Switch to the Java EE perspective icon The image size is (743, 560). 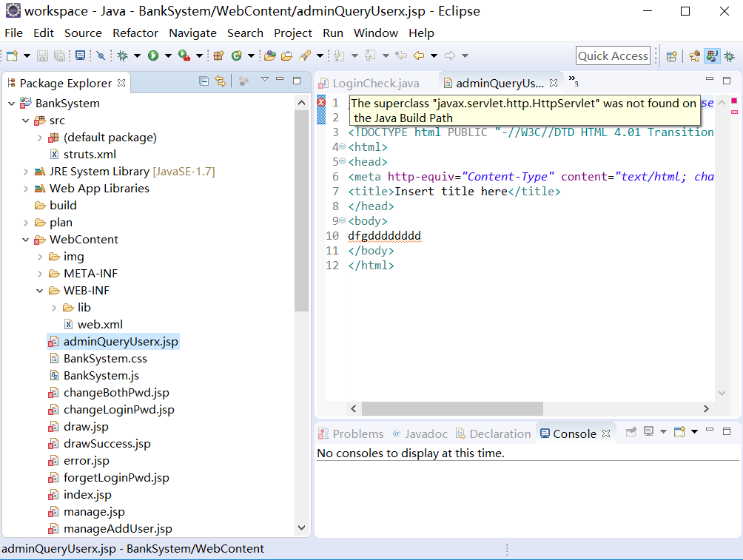coord(695,56)
